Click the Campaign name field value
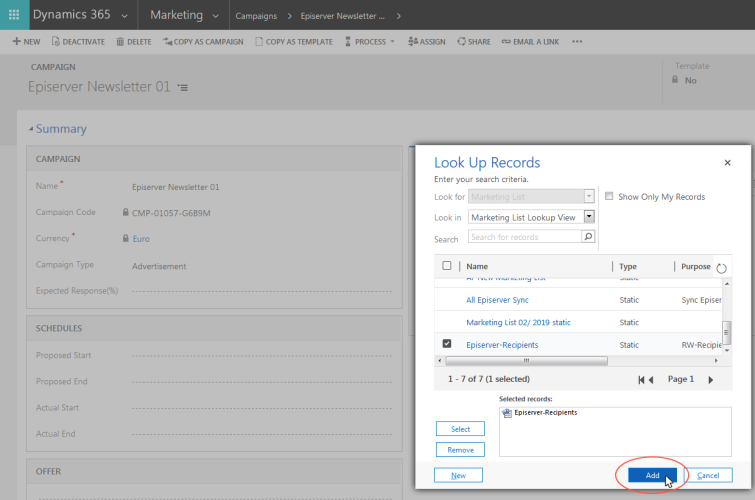Screen dimensions: 755x500 pyautogui.click(x=175, y=187)
